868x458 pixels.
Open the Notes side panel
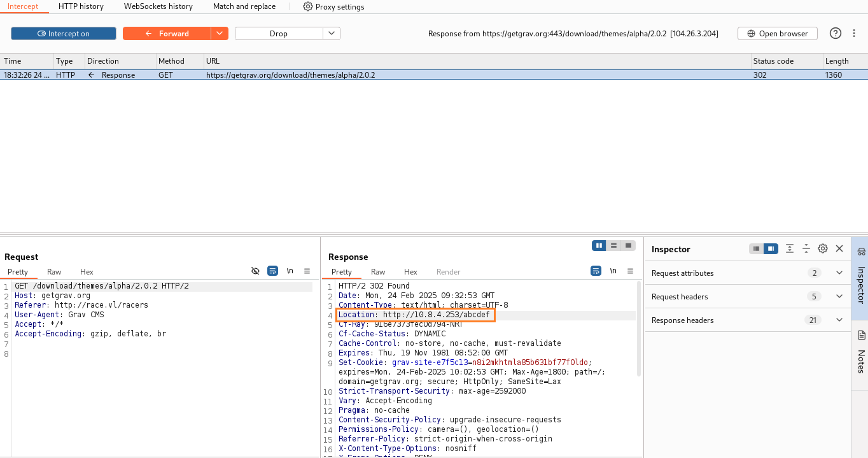[x=860, y=352]
